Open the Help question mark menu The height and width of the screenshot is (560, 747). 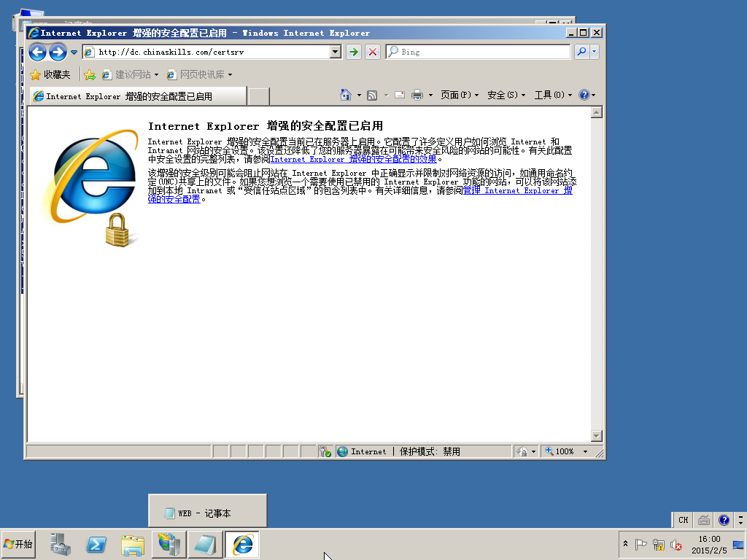click(587, 95)
